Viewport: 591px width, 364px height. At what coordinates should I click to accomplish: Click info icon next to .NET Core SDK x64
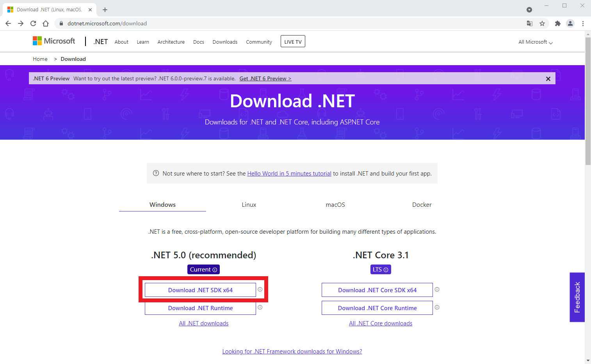437,289
